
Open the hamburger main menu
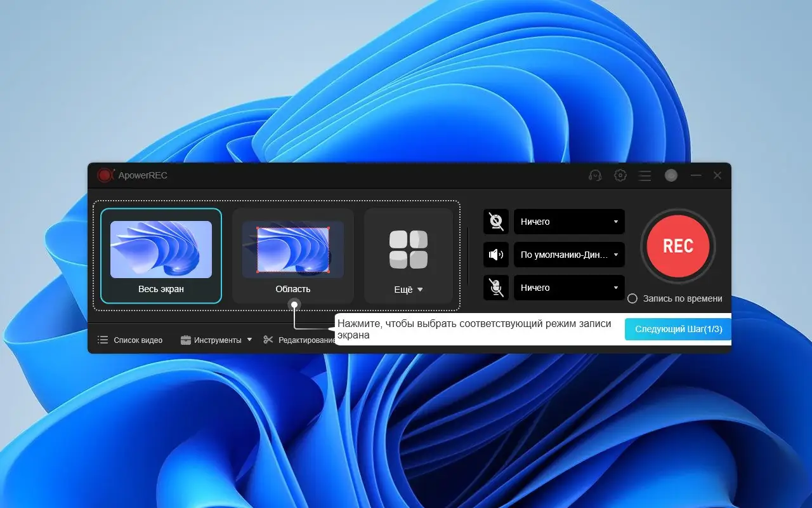tap(645, 175)
